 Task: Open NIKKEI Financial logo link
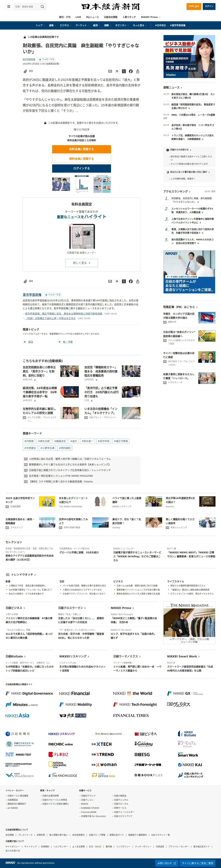[74, 693]
